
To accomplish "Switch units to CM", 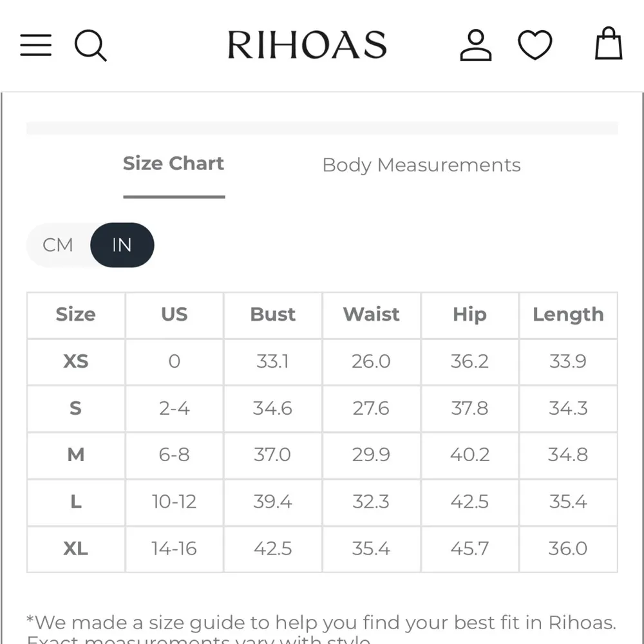I will click(58, 245).
